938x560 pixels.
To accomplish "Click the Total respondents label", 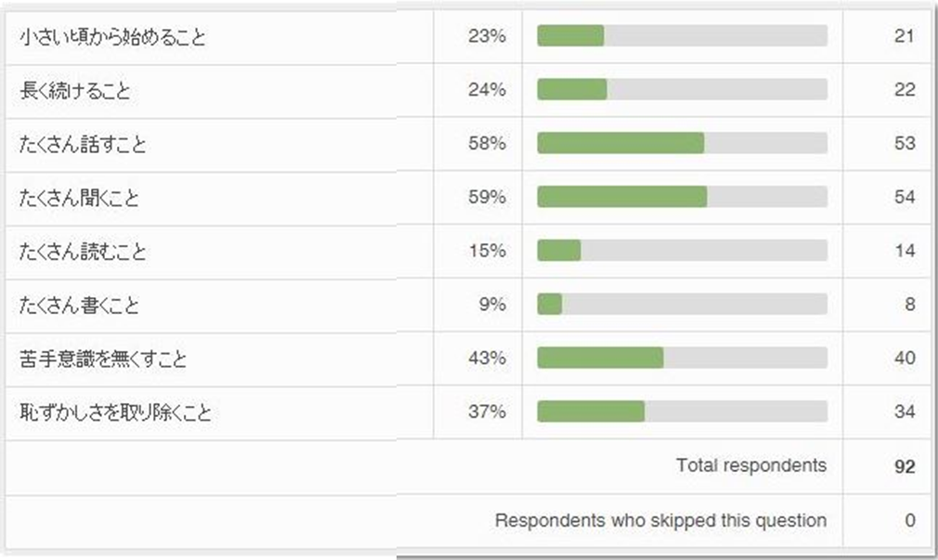I will tap(750, 465).
